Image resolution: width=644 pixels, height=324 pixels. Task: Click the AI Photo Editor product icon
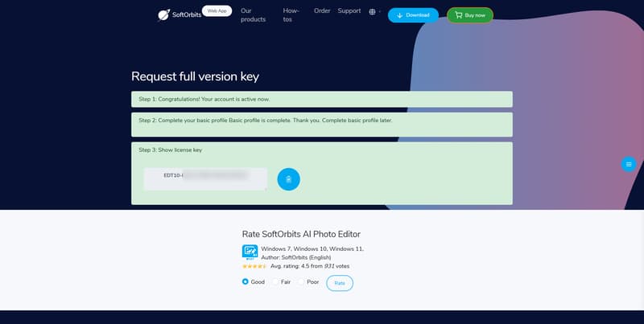[250, 252]
